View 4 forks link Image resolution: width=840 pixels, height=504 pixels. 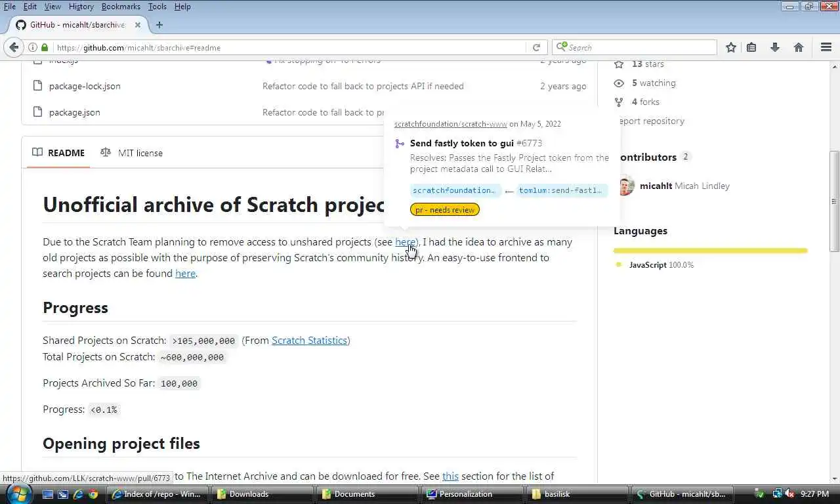click(646, 102)
